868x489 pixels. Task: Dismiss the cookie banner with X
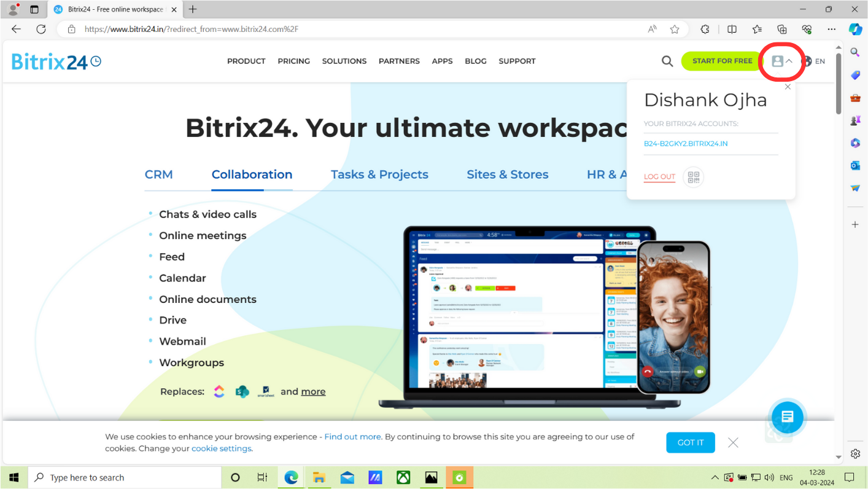click(x=733, y=442)
